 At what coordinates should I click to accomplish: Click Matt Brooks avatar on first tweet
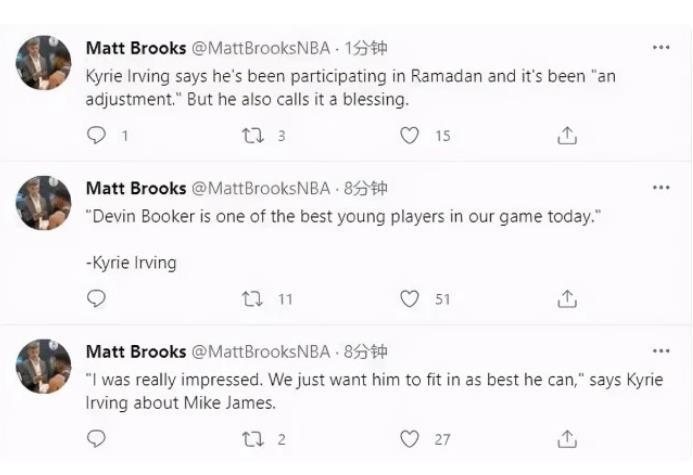[45, 63]
